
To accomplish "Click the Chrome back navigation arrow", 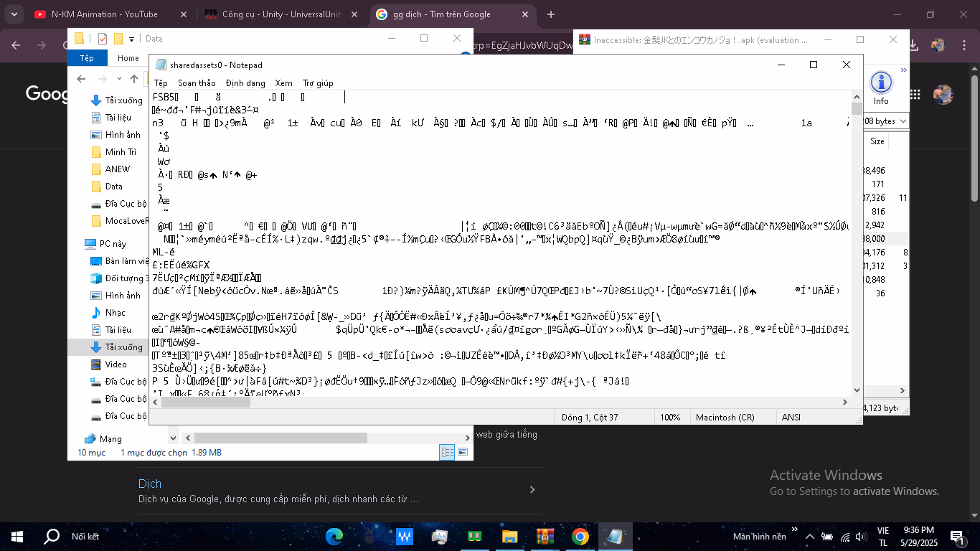I will [x=17, y=45].
